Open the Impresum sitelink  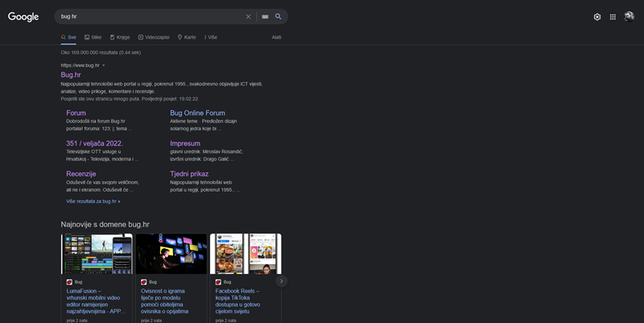coord(185,143)
